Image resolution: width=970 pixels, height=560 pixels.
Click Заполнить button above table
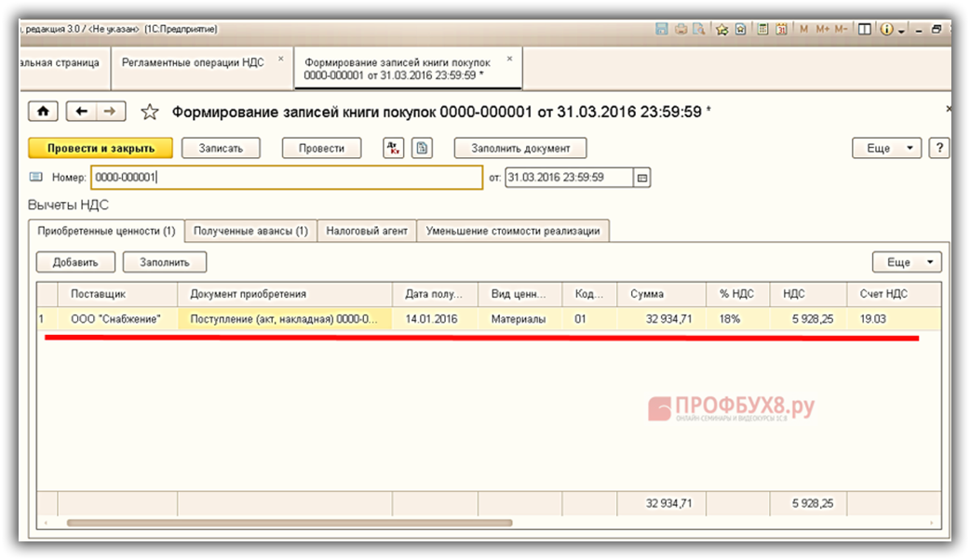click(165, 262)
